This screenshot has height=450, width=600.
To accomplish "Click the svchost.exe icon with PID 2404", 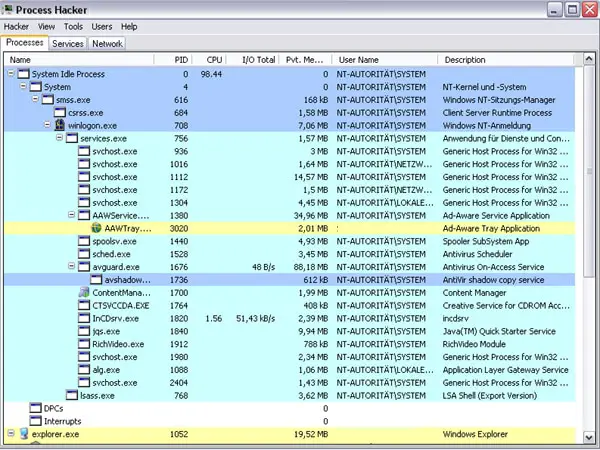I will pyautogui.click(x=84, y=382).
